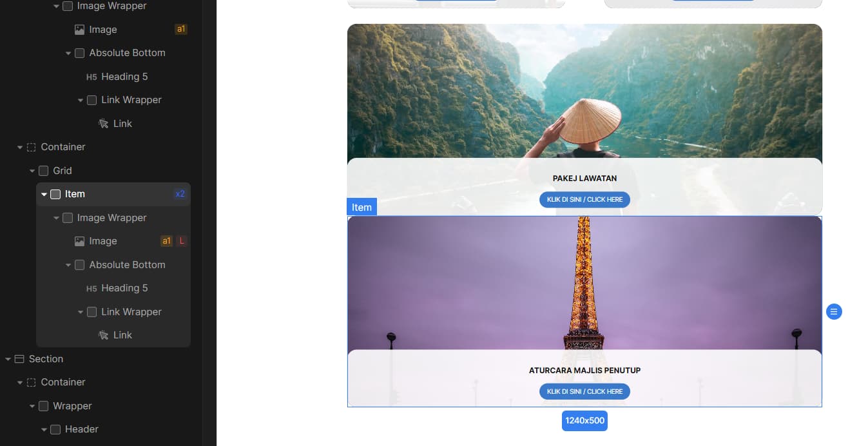Click the link cursor icon above the Grid Container row
This screenshot has height=446, width=868.
[x=103, y=124]
